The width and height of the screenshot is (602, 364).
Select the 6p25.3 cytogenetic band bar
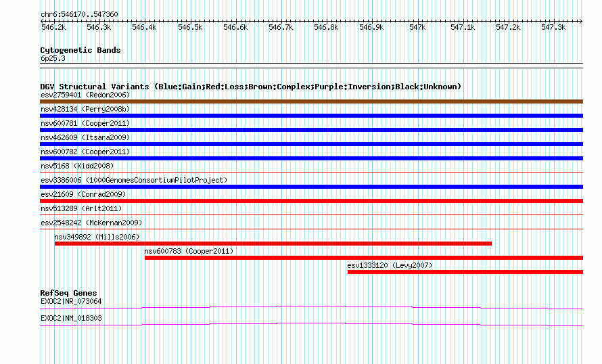311,66
